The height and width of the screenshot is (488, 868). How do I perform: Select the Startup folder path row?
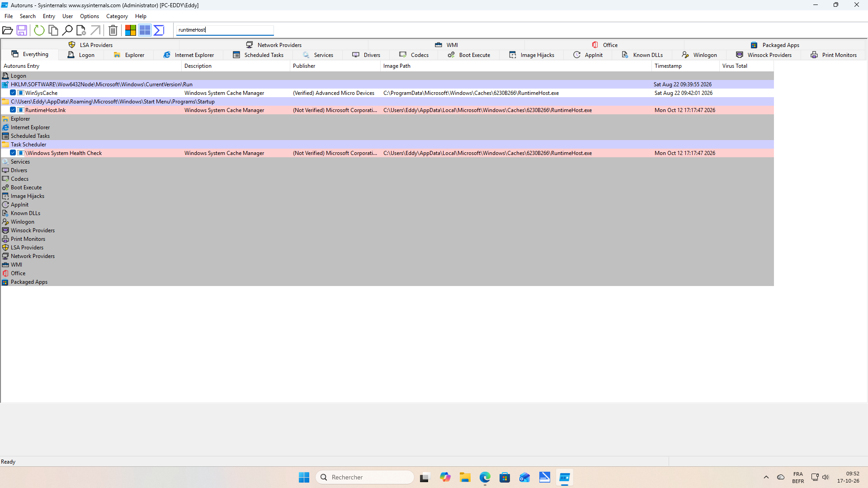click(387, 102)
